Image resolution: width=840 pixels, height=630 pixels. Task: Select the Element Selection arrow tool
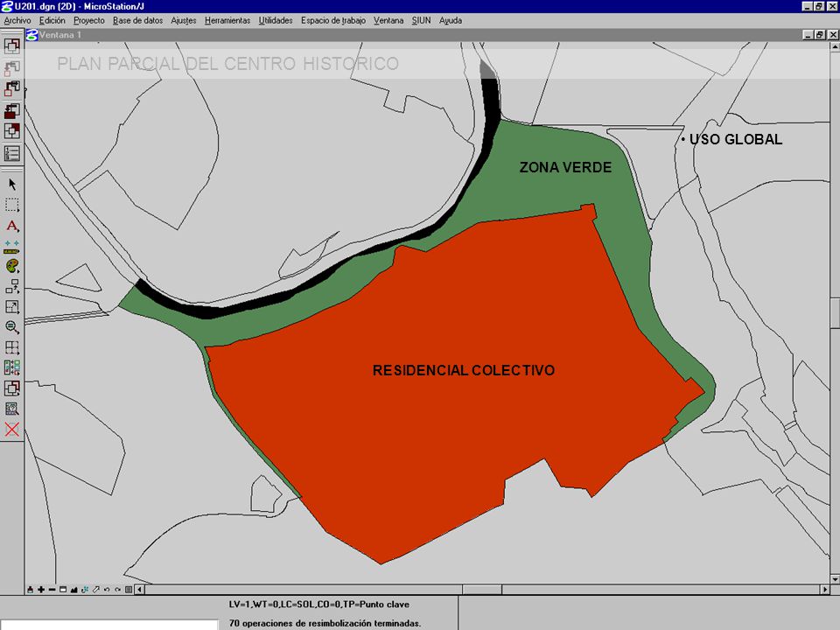click(x=11, y=185)
